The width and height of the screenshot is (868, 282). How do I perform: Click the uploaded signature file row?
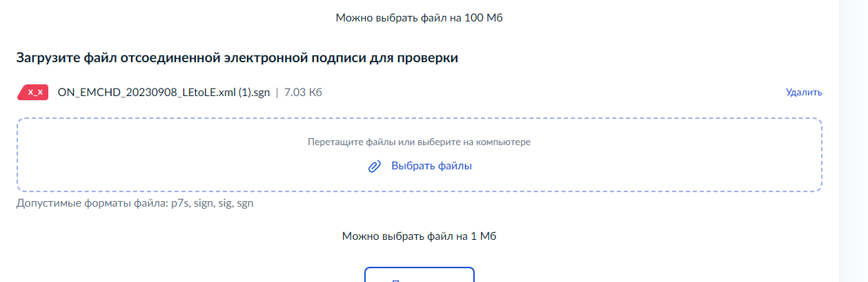pos(420,92)
